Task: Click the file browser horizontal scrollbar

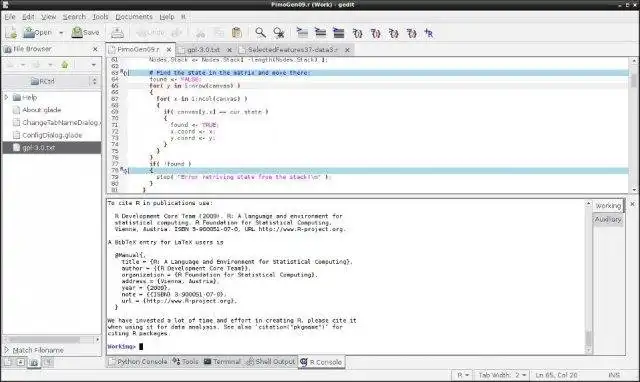Action: (52, 340)
